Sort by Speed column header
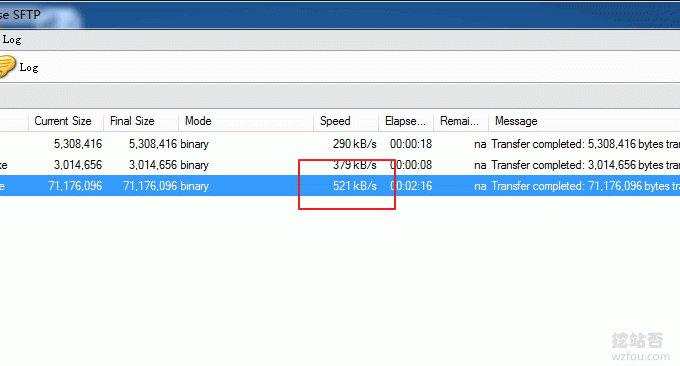Screen dimensions: 680x366 (x=335, y=121)
